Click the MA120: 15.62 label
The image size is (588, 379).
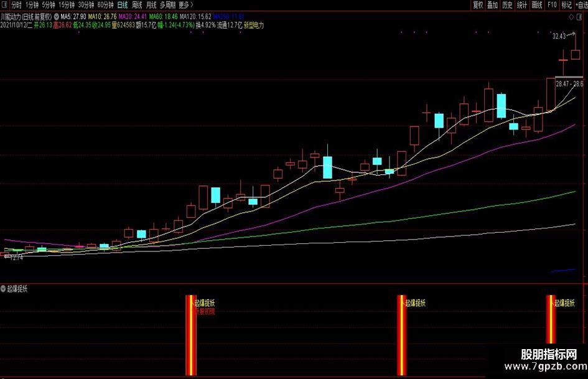(x=195, y=17)
